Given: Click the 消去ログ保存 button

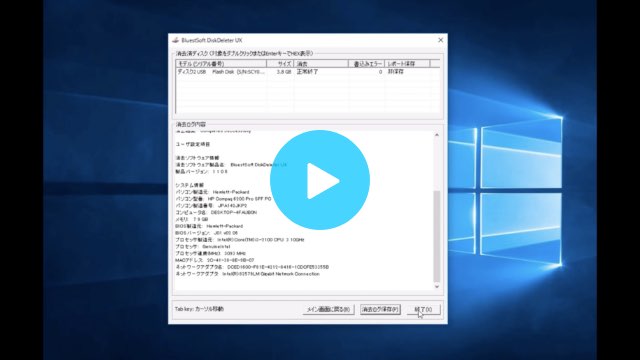Looking at the screenshot, I should (380, 309).
